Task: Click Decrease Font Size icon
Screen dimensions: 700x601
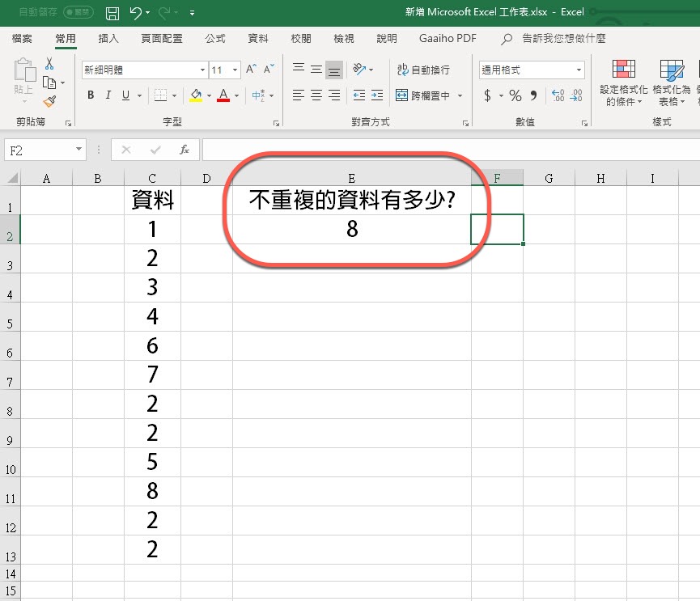Action: pos(269,69)
